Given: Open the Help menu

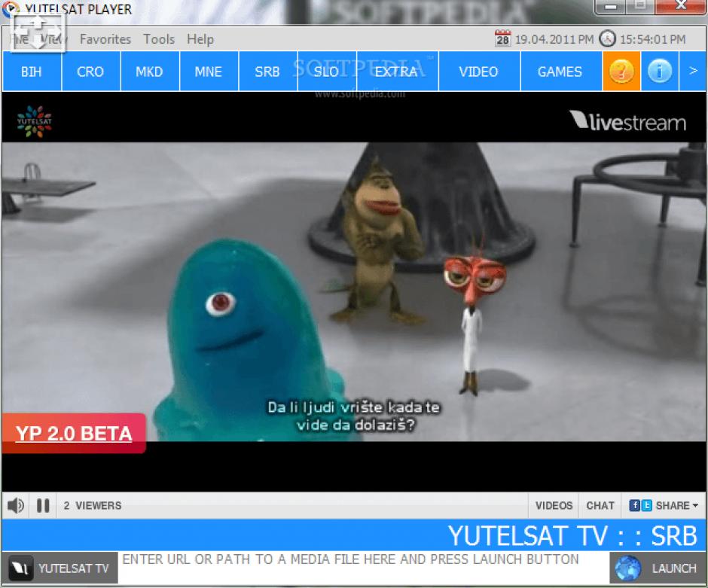Looking at the screenshot, I should point(200,39).
